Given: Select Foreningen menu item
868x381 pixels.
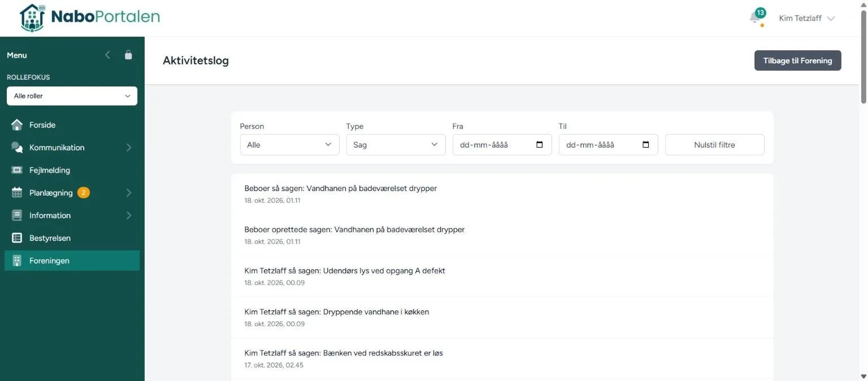Looking at the screenshot, I should [x=72, y=261].
